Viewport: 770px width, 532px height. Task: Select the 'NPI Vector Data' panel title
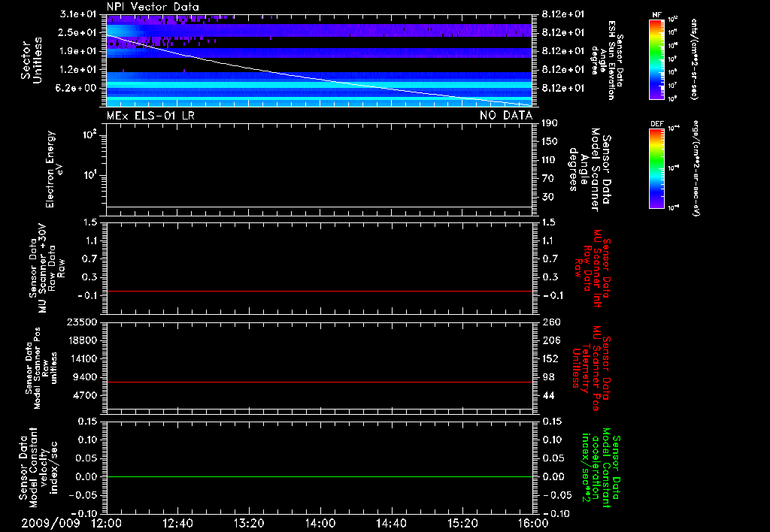pyautogui.click(x=153, y=7)
